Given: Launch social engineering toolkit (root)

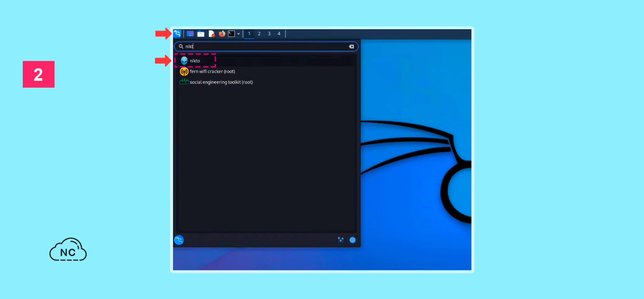Looking at the screenshot, I should click(266, 82).
